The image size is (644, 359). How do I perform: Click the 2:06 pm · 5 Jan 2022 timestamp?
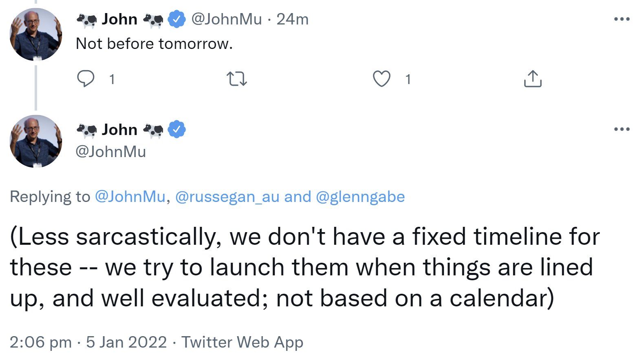click(88, 342)
